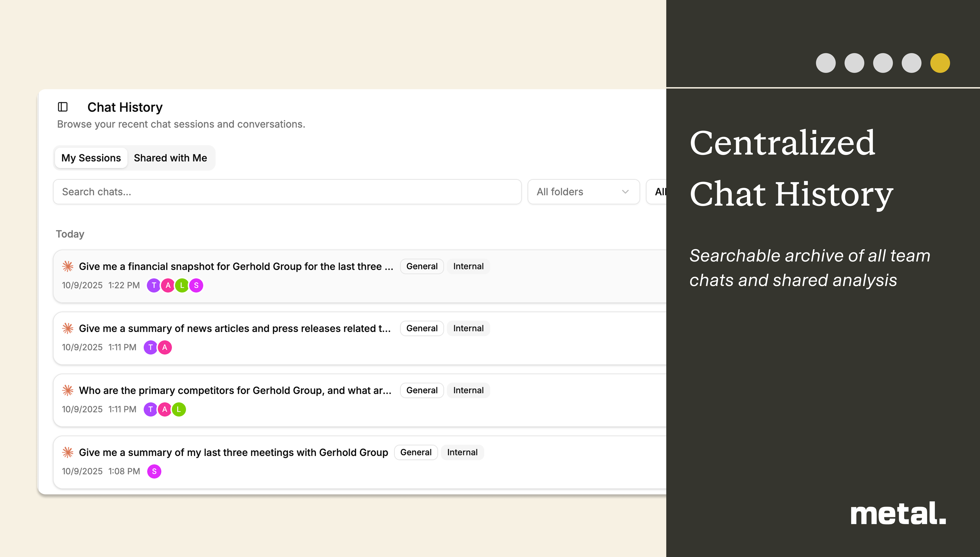Click pink A avatar on news articles chat

[x=165, y=347]
